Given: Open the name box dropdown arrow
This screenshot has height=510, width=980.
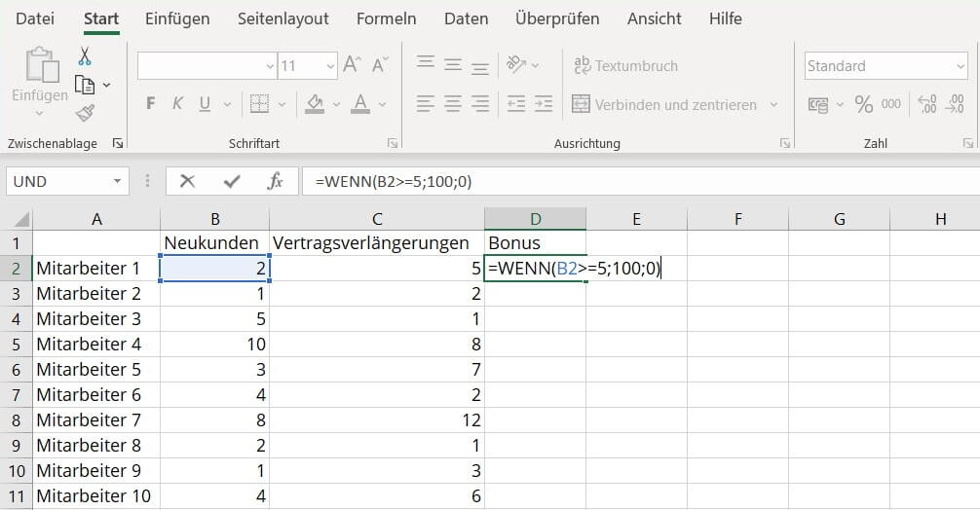Looking at the screenshot, I should coord(117,181).
